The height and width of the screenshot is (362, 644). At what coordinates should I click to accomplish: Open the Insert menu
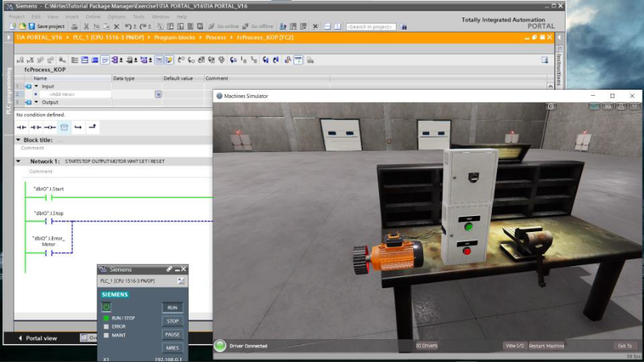coord(72,17)
